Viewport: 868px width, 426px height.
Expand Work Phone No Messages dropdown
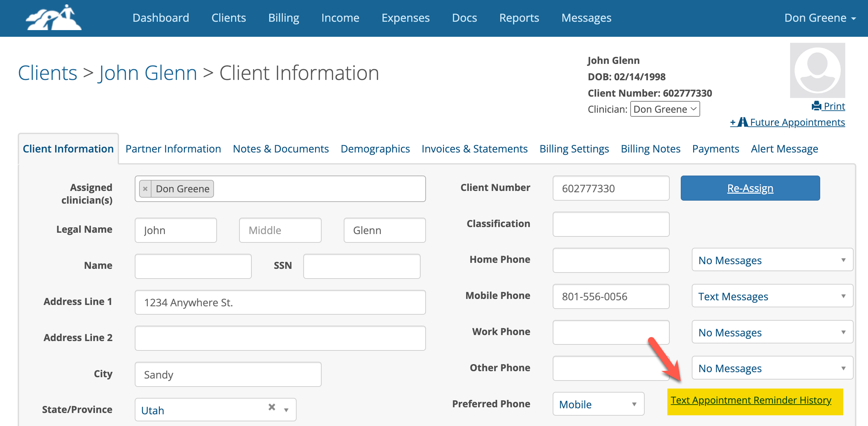(x=772, y=332)
